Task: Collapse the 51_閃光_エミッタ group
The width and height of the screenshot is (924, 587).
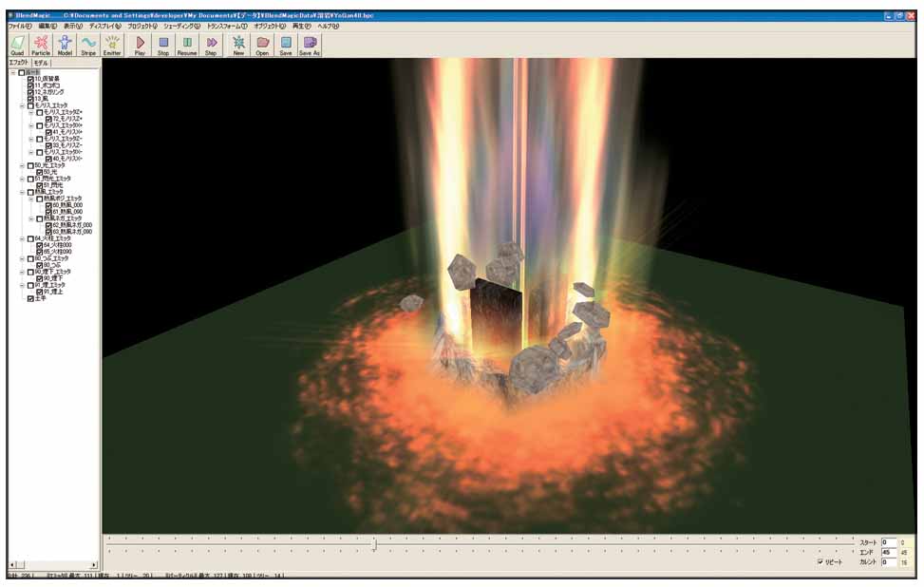Action: pos(23,180)
